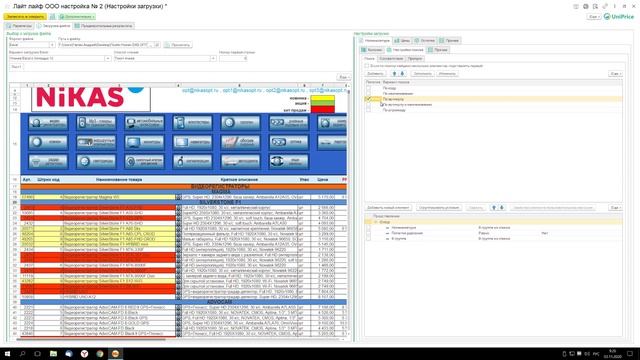Toggle the 'Пометка удаления' filter condition checkbox
The height and width of the screenshot is (360, 640).
click(369, 233)
